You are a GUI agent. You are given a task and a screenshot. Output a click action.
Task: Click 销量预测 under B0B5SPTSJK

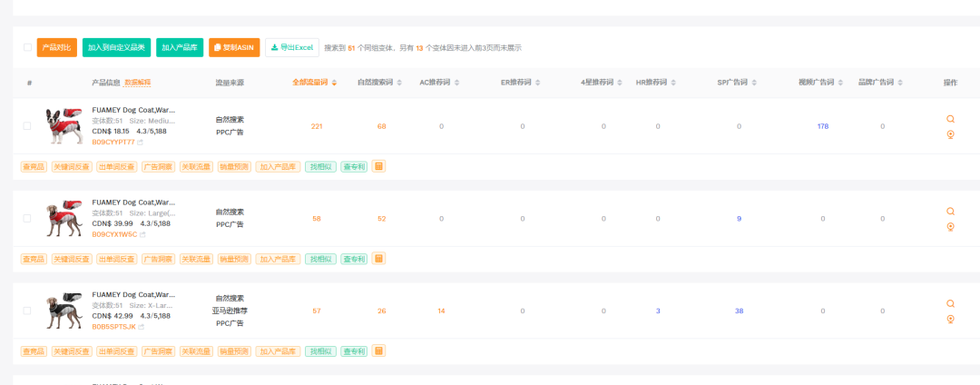[234, 351]
